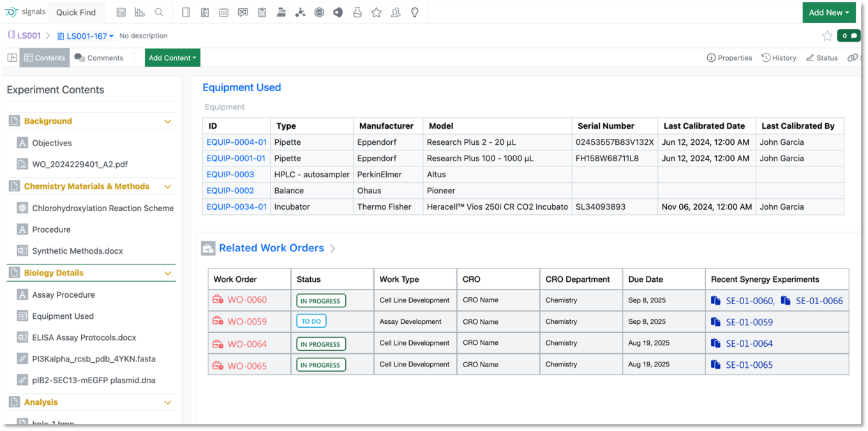
Task: Open the Add Content dropdown
Action: [x=172, y=58]
